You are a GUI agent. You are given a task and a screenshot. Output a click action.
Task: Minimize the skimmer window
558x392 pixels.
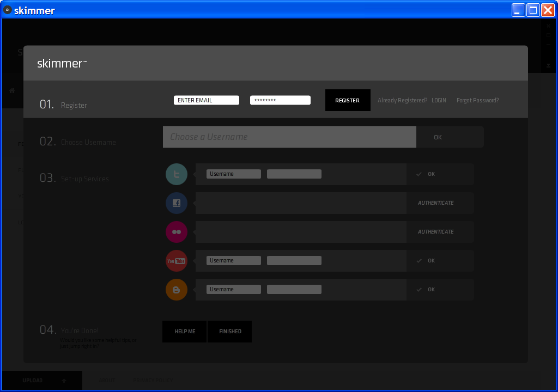(x=518, y=10)
